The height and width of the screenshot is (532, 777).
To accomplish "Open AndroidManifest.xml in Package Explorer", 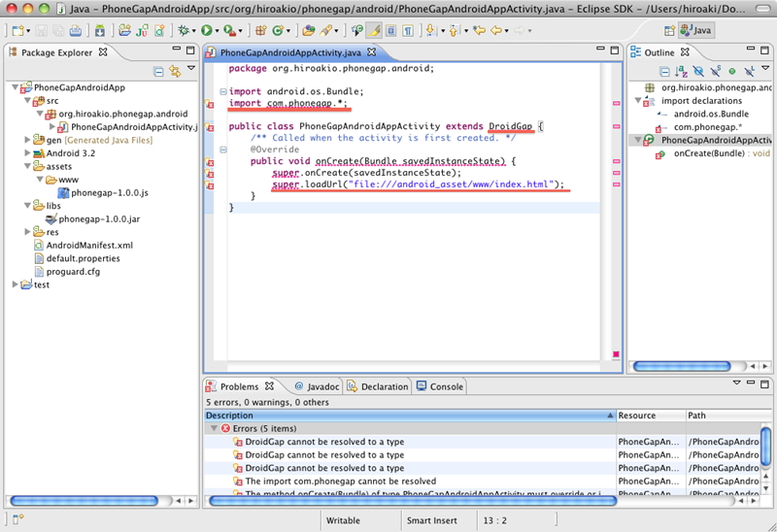I will [84, 246].
